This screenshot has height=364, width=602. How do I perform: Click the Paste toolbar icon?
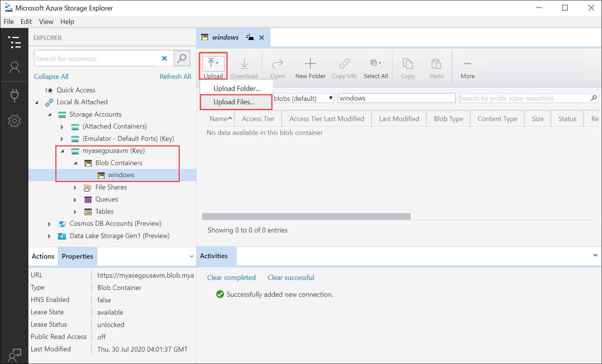pyautogui.click(x=436, y=67)
